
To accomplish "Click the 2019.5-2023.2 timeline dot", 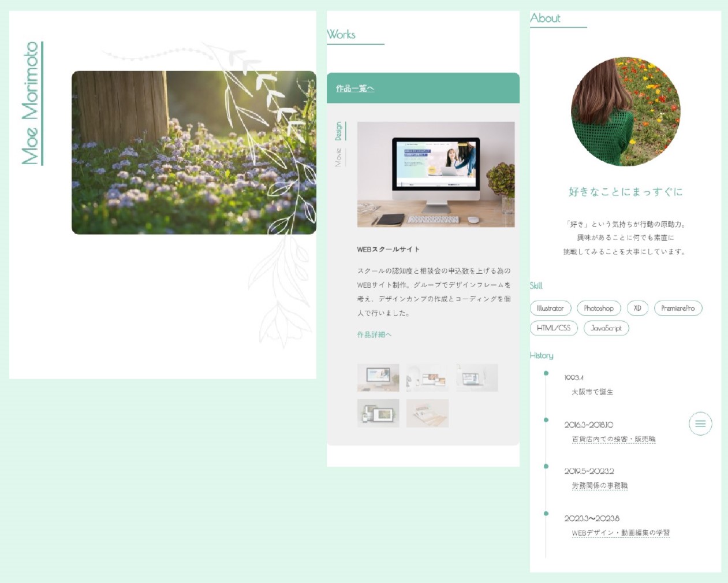I will (546, 466).
